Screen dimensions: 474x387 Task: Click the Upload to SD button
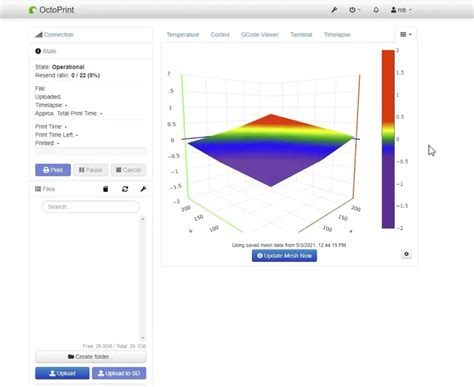click(x=119, y=373)
